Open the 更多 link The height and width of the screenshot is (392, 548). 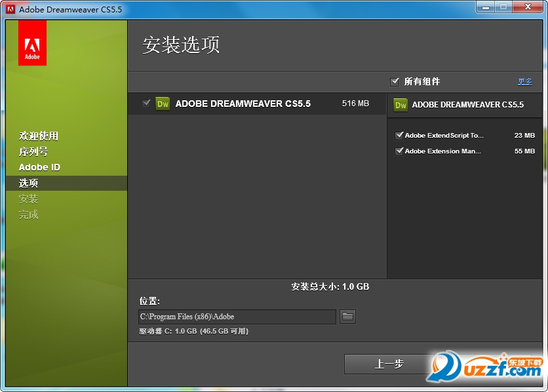click(525, 82)
